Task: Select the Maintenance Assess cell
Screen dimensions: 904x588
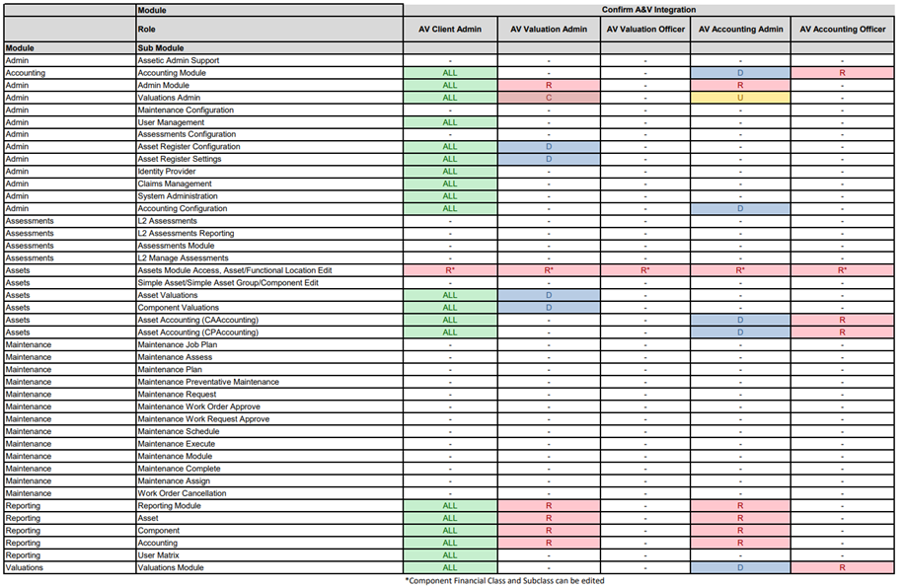Action: [269, 357]
